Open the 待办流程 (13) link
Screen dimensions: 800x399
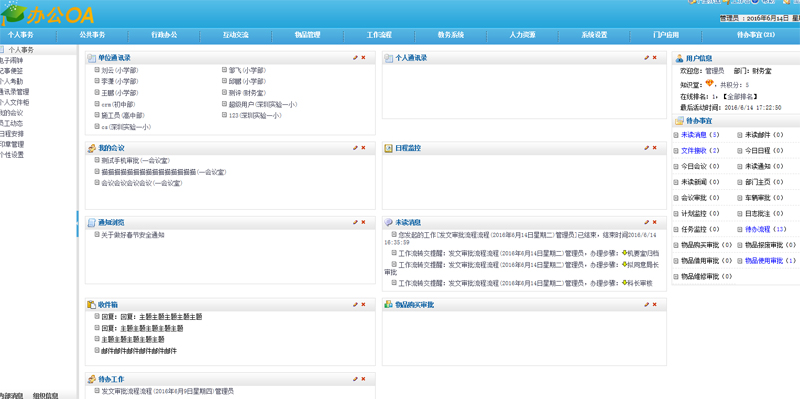[766, 230]
